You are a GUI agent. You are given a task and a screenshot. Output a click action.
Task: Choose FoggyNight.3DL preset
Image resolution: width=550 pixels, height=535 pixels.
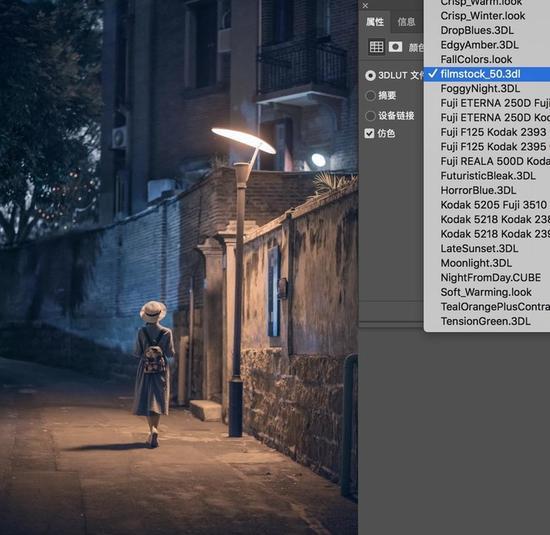click(487, 88)
